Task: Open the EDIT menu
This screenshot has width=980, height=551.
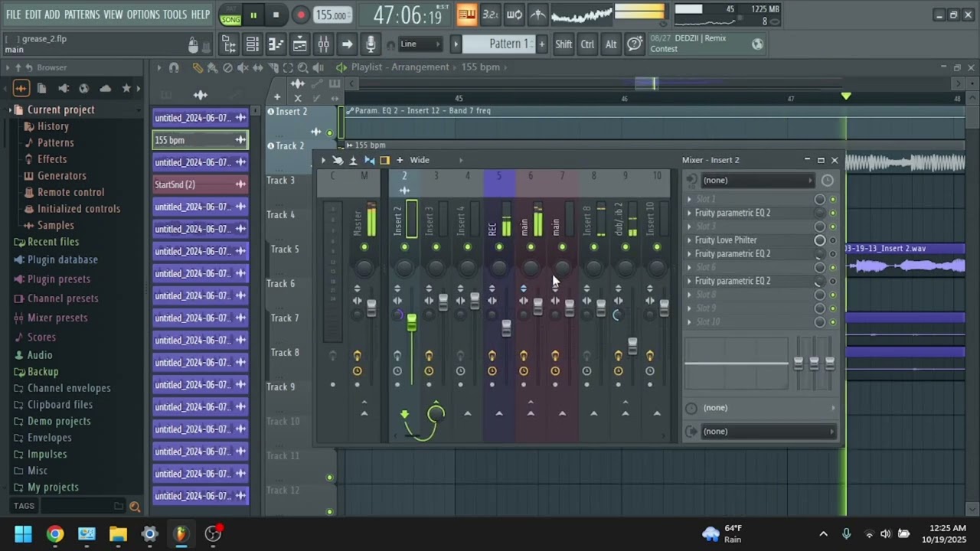Action: tap(33, 15)
